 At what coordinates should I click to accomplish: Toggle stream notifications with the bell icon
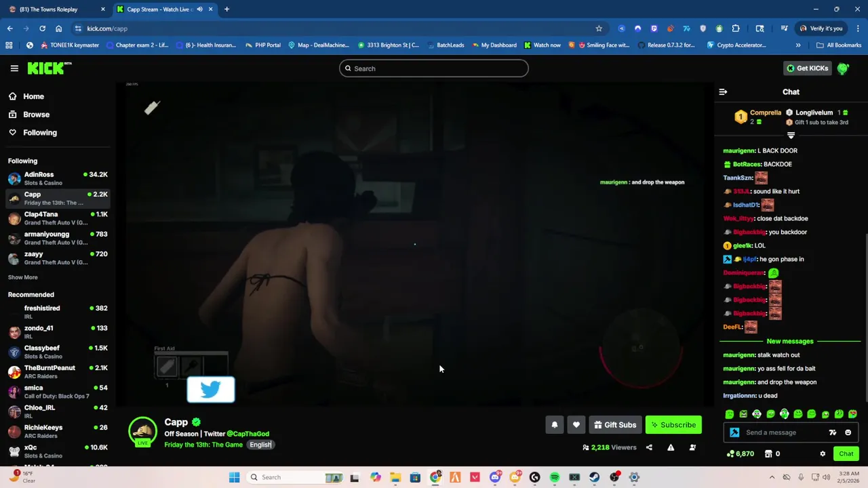(554, 425)
